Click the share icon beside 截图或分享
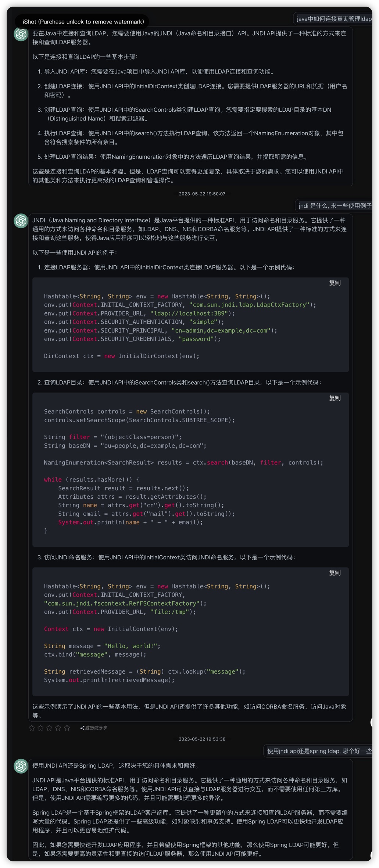This screenshot has height=868, width=379. (x=82, y=728)
